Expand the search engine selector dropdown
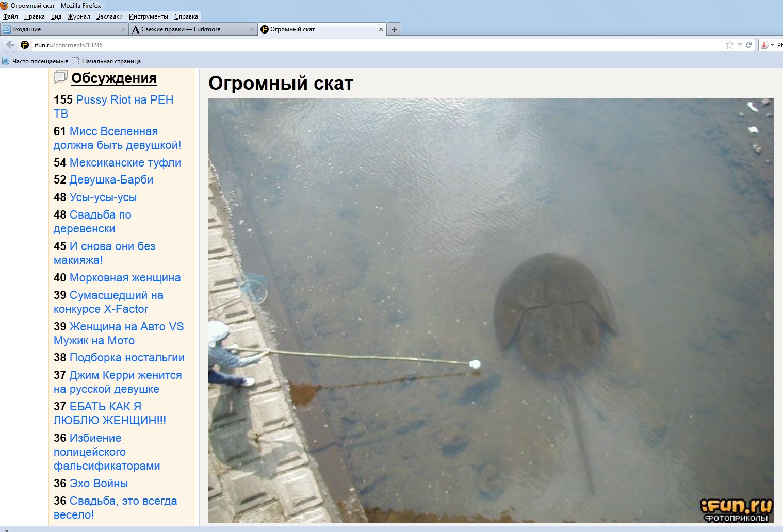Image resolution: width=783 pixels, height=532 pixels. 772,45
